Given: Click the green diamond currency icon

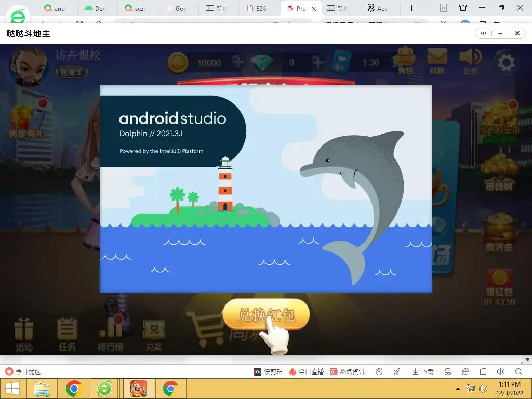Looking at the screenshot, I should 262,63.
